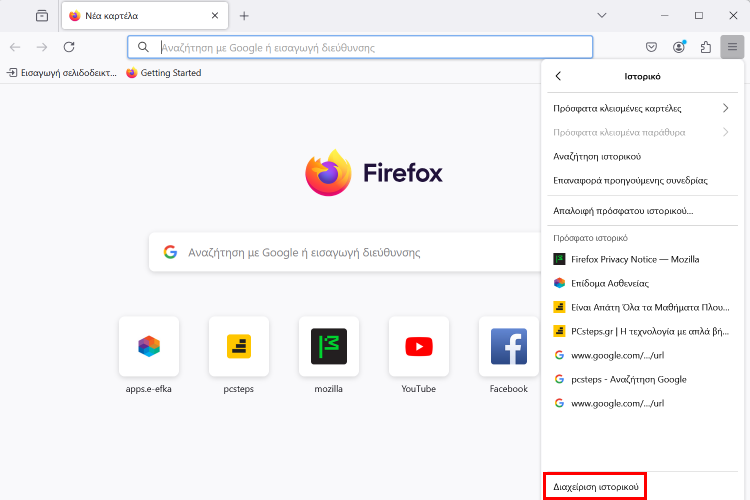Choose Επαναφορά προηγούμενης συνεδρίας
This screenshot has width=750, height=500.
click(x=642, y=180)
